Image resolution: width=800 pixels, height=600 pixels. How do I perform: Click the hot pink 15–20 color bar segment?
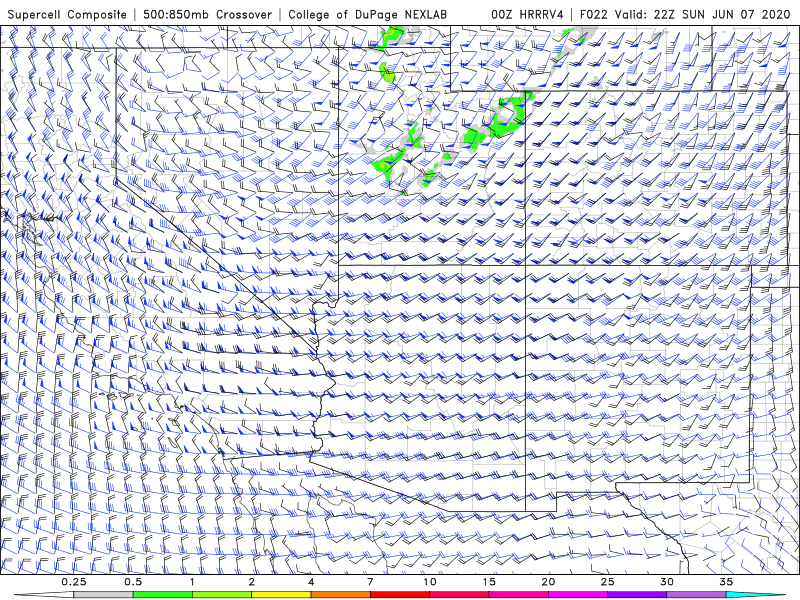(518, 595)
